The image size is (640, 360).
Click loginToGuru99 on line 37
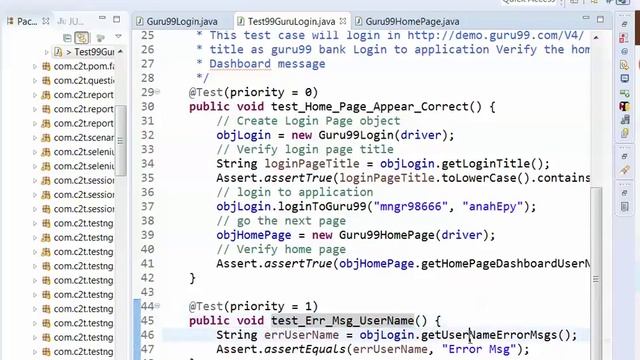[x=322, y=207]
